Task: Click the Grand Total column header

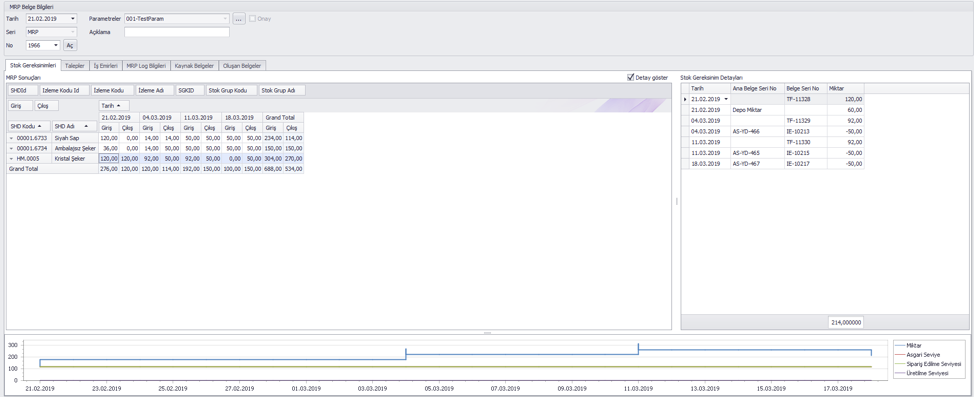Action: click(x=283, y=117)
